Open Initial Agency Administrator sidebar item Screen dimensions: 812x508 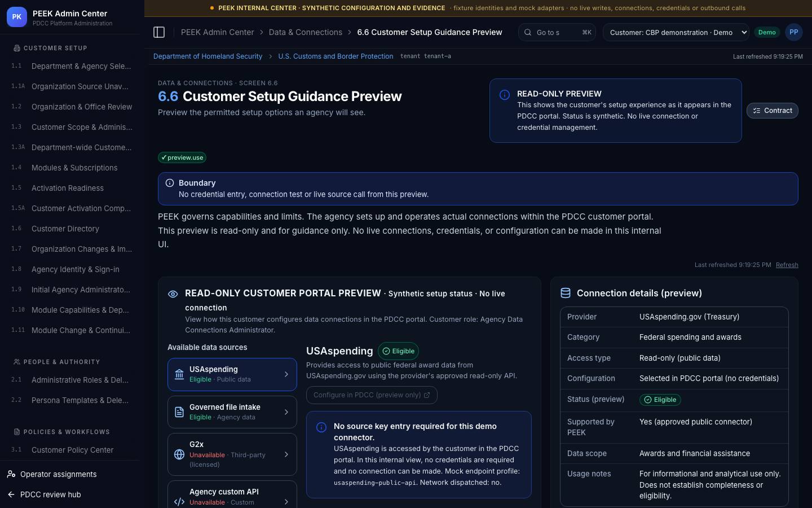[x=72, y=290]
